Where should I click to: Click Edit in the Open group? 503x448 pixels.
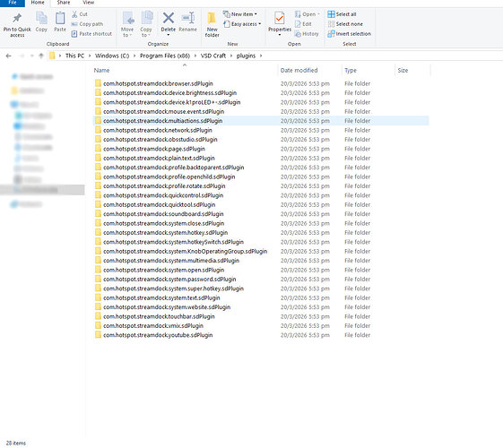[303, 24]
